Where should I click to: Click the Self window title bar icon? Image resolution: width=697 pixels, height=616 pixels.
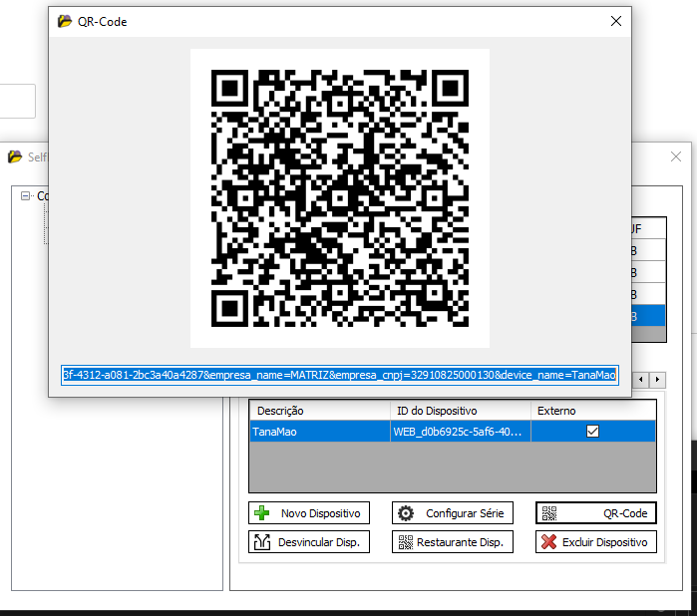(x=15, y=156)
